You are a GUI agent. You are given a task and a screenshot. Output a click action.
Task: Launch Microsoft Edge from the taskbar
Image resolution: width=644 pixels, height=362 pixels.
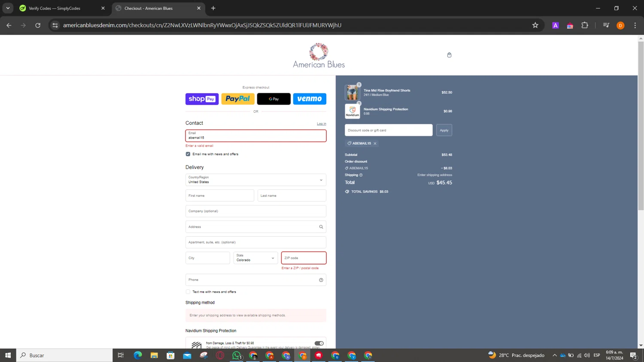137,355
